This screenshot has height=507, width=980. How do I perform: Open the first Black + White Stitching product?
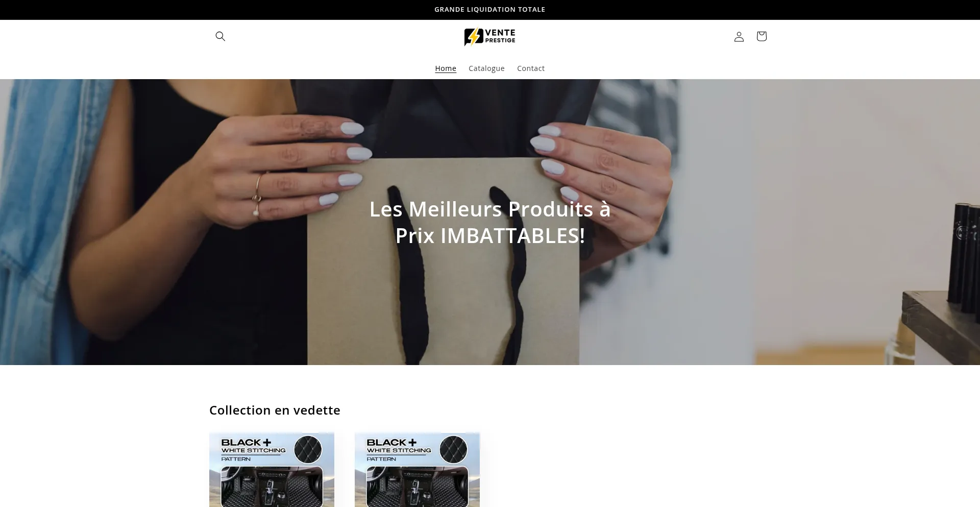pos(272,470)
